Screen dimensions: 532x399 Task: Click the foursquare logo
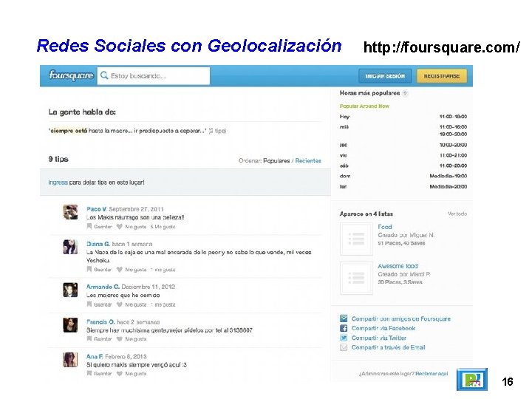tap(71, 75)
